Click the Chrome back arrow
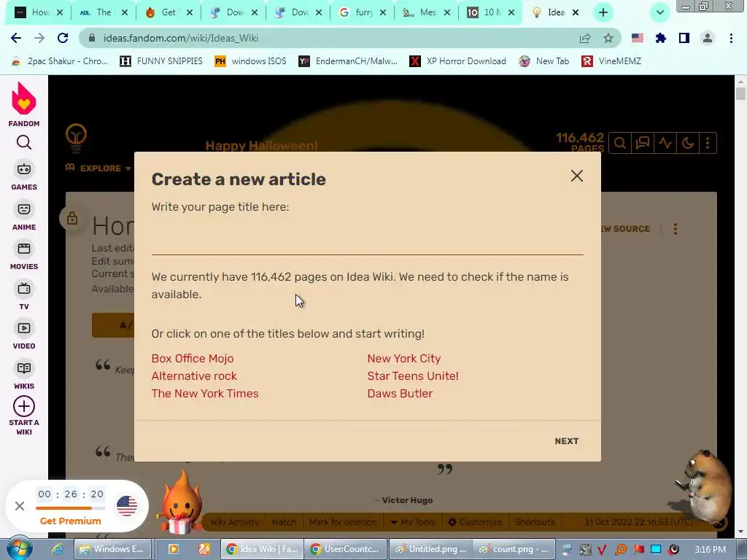Screen dimensions: 747x560 click(16, 38)
